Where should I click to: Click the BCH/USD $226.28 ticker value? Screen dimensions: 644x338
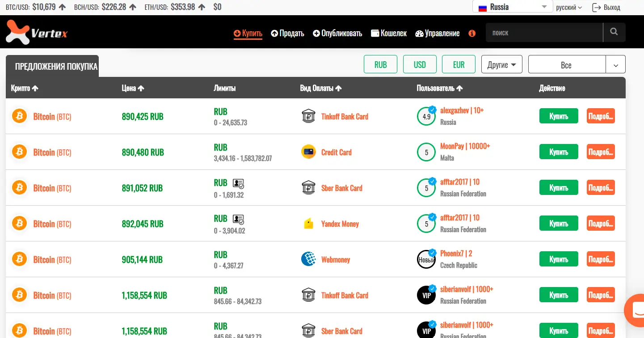(114, 7)
